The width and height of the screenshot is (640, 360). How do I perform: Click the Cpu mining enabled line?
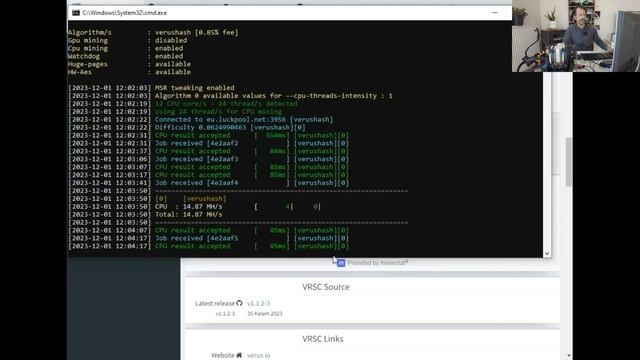click(125, 48)
